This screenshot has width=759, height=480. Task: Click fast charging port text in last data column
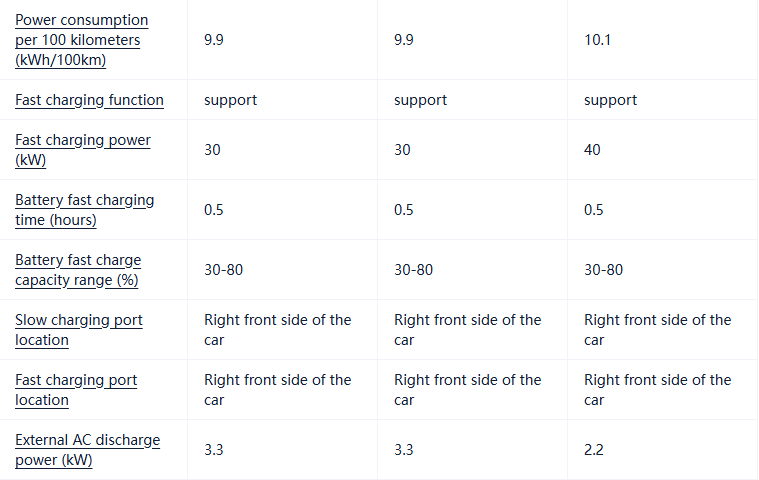pyautogui.click(x=657, y=390)
